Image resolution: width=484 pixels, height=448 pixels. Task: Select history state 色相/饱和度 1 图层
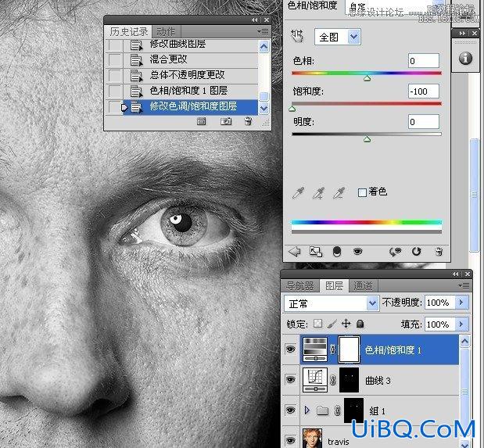click(x=191, y=91)
